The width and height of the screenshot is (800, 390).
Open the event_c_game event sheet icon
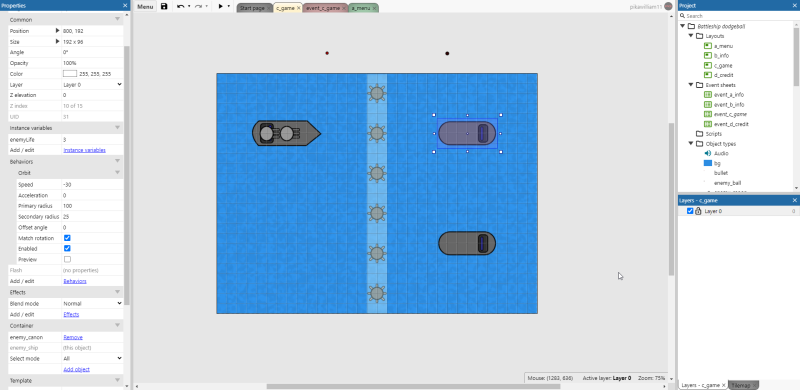tap(708, 114)
